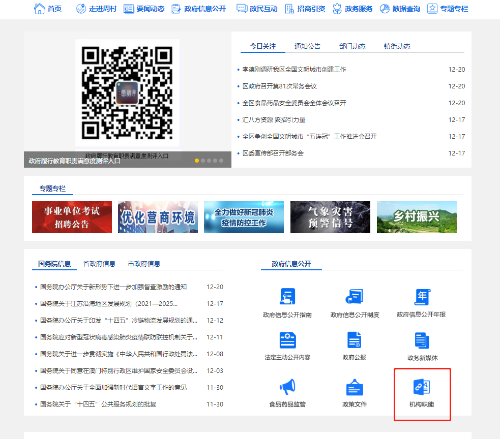Switch to the 通知公告 tab
The height and width of the screenshot is (439, 500).
coord(307,46)
